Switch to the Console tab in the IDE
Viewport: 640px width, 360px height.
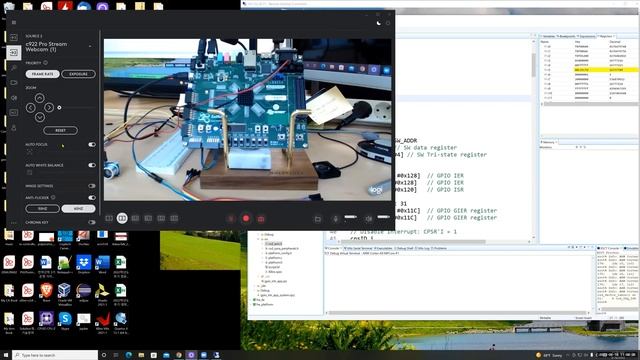(333, 248)
